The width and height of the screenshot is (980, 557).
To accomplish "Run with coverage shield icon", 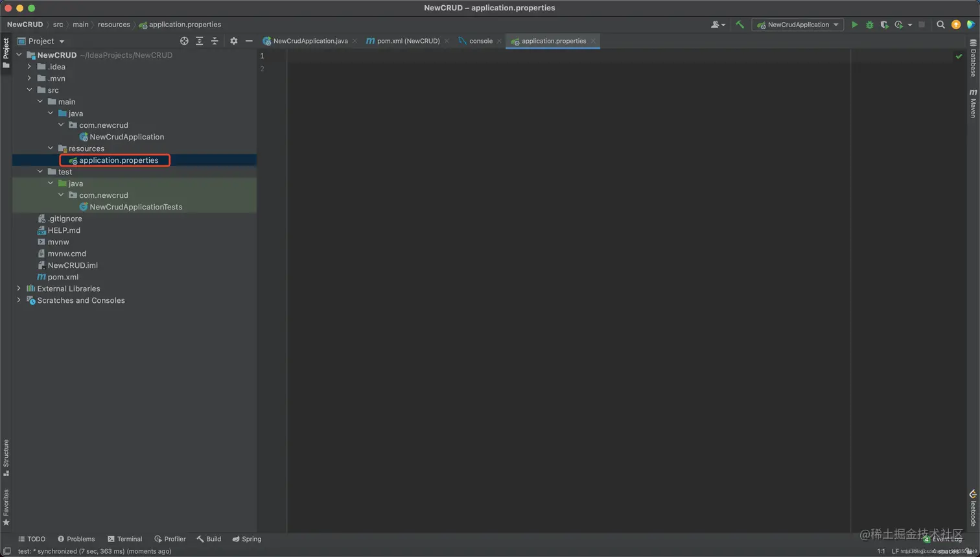I will tap(884, 25).
